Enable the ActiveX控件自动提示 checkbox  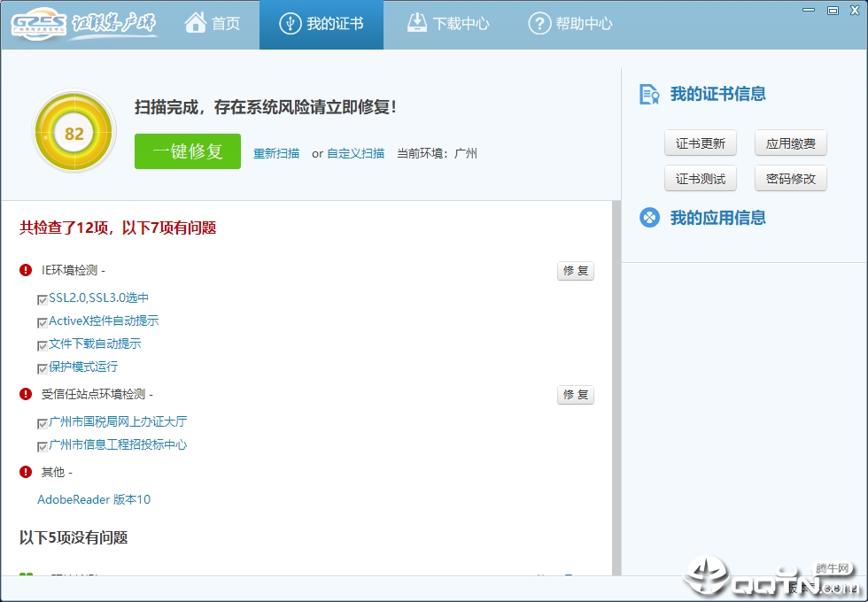(42, 322)
